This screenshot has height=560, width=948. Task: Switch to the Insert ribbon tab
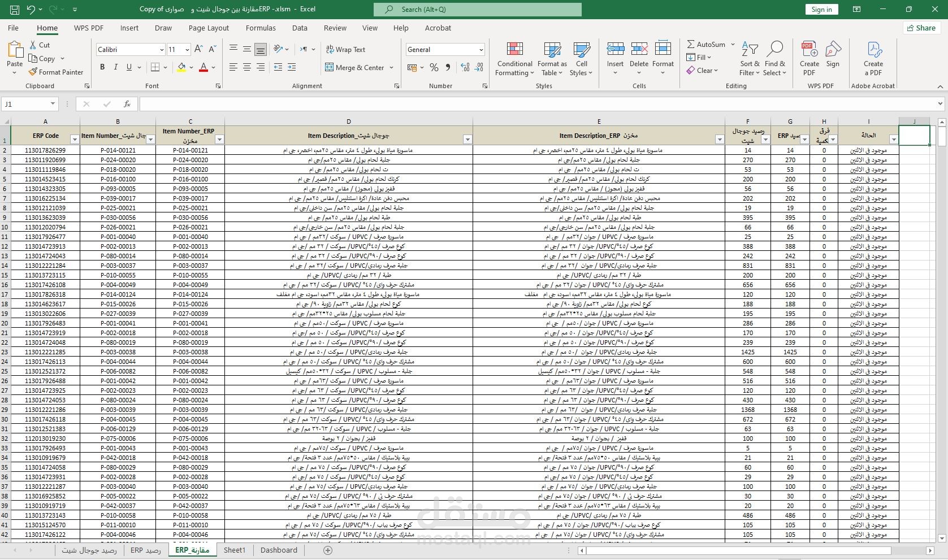129,28
